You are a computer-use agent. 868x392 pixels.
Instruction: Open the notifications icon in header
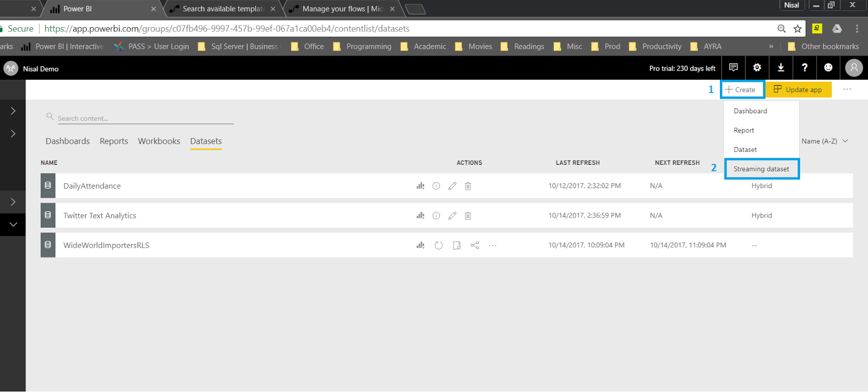coord(733,68)
